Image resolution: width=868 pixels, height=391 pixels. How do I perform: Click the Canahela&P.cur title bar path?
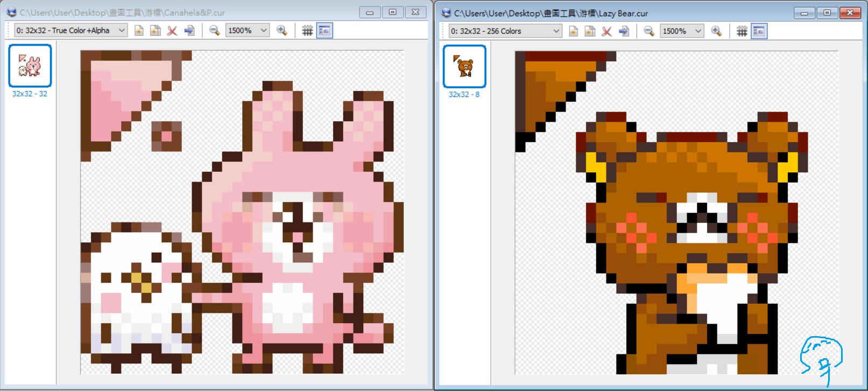(x=122, y=12)
